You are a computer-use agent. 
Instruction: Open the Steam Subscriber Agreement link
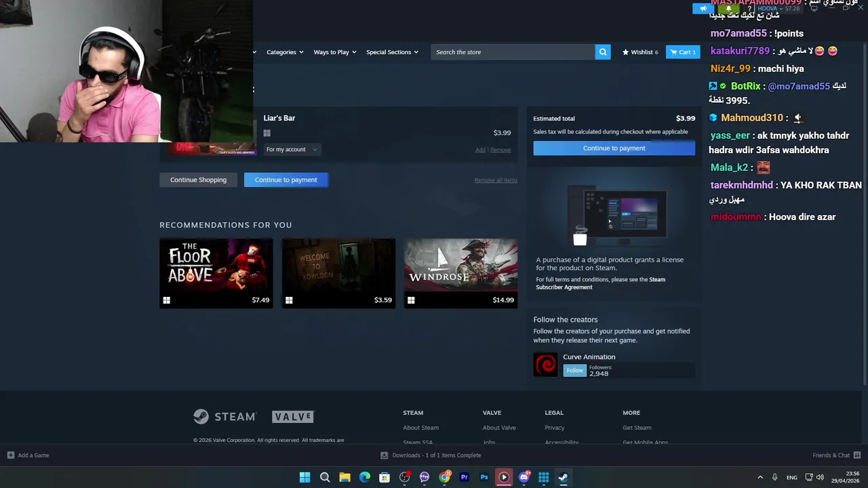[x=600, y=283]
